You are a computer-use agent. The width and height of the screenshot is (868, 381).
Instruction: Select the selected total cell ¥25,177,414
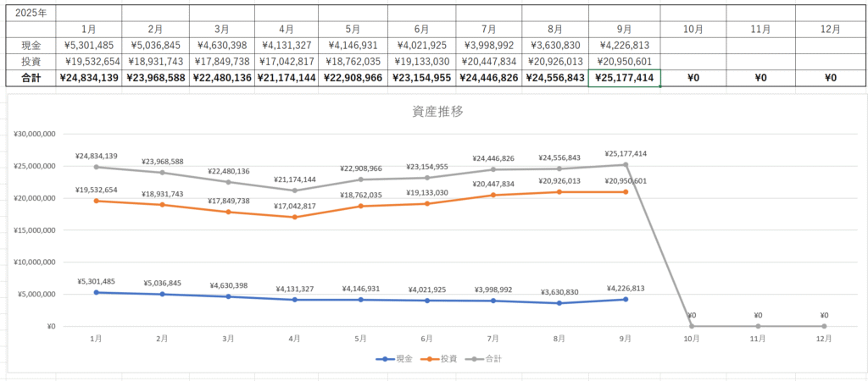point(625,77)
